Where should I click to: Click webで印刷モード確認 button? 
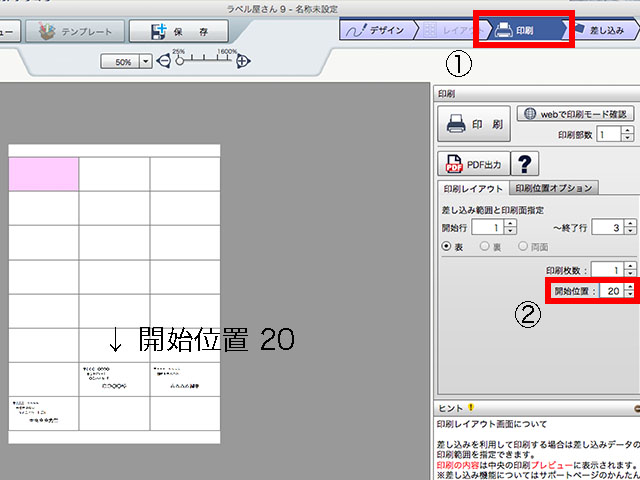click(576, 114)
